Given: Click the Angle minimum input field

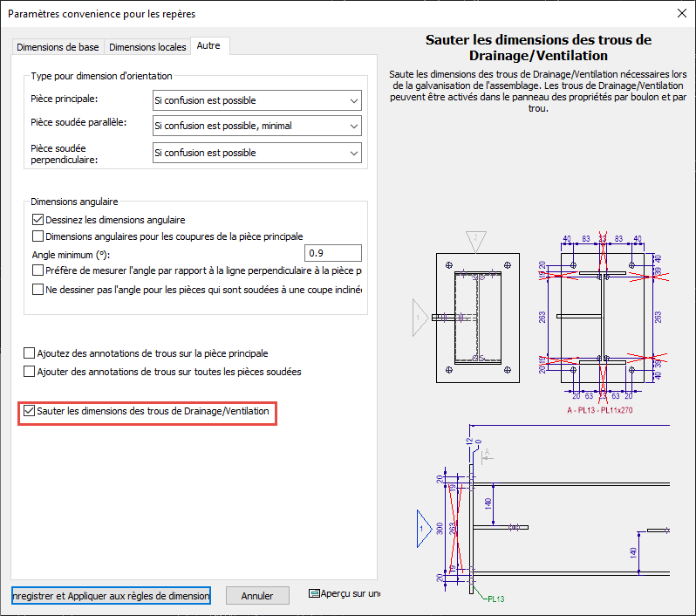Looking at the screenshot, I should coord(333,253).
